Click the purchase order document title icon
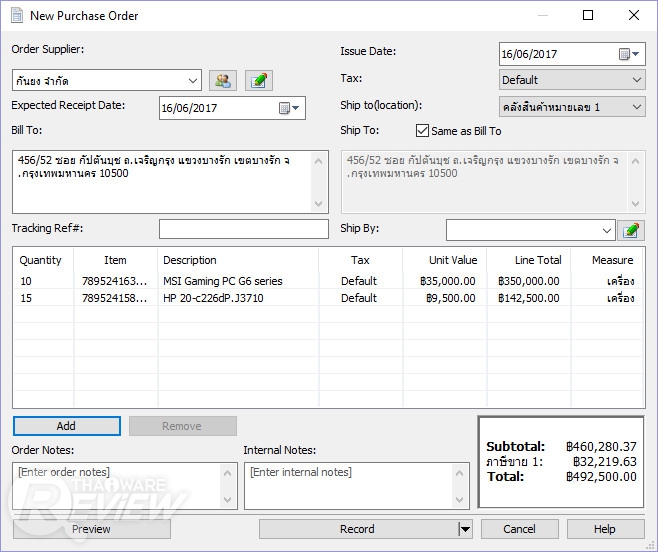The image size is (658, 552). [x=17, y=16]
